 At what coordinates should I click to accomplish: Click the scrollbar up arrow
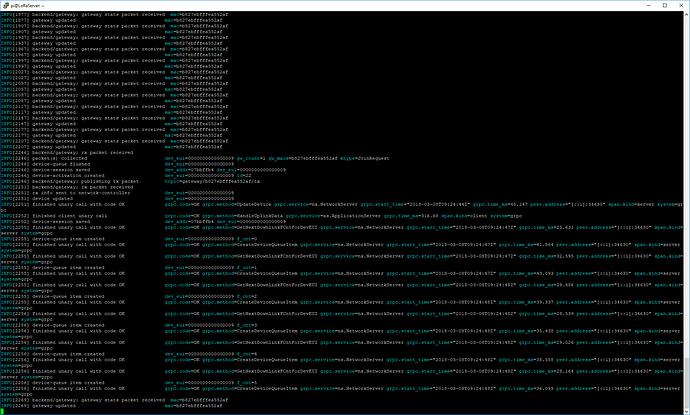(686, 15)
